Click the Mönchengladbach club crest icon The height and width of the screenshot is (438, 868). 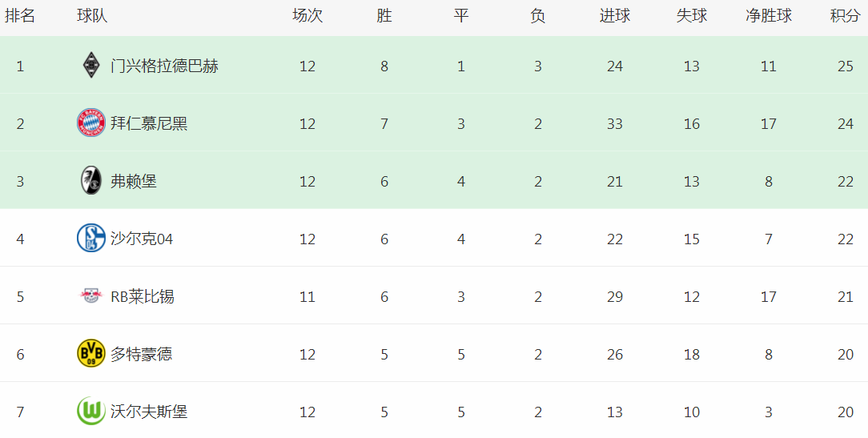pos(91,66)
